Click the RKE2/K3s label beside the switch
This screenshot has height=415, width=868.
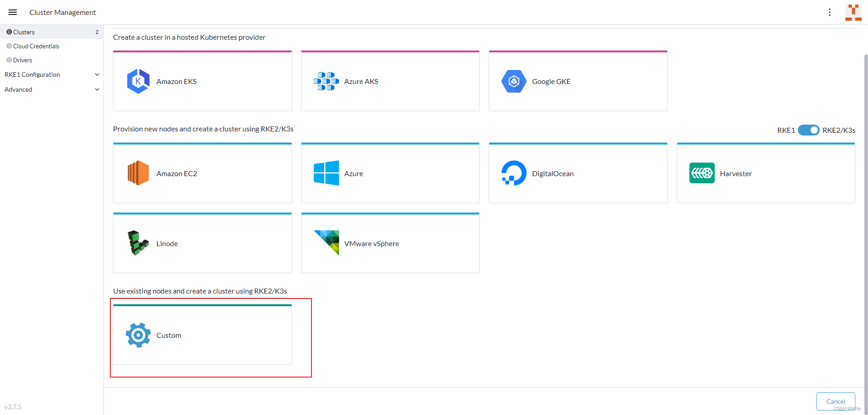tap(839, 130)
